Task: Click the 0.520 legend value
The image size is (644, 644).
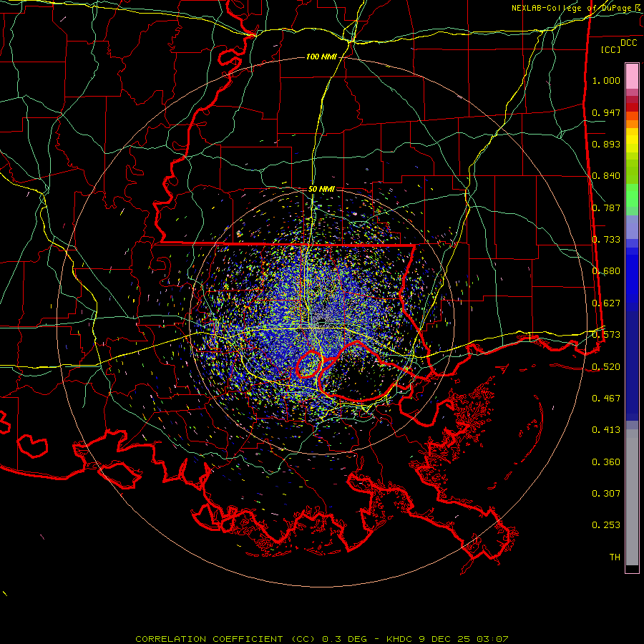Action: (x=606, y=367)
